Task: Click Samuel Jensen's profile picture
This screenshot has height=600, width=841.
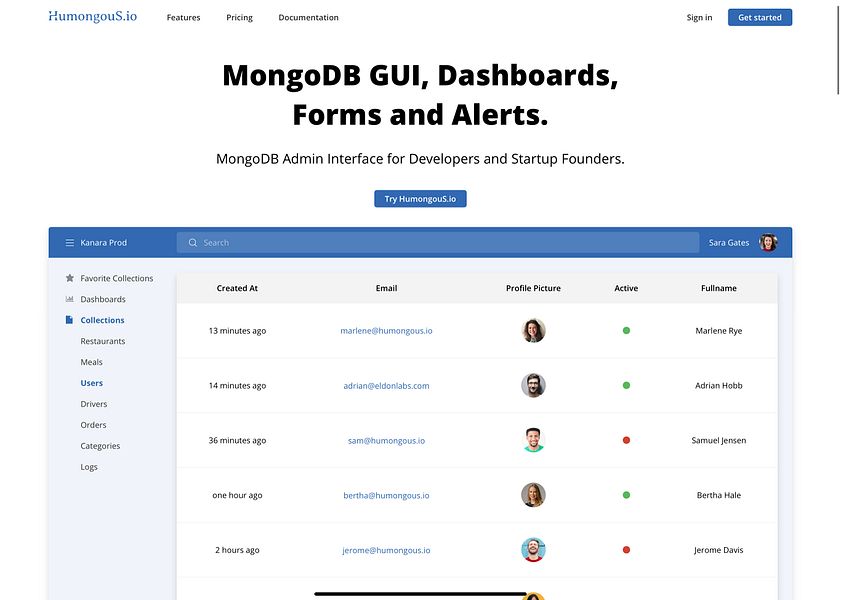Action: click(533, 440)
